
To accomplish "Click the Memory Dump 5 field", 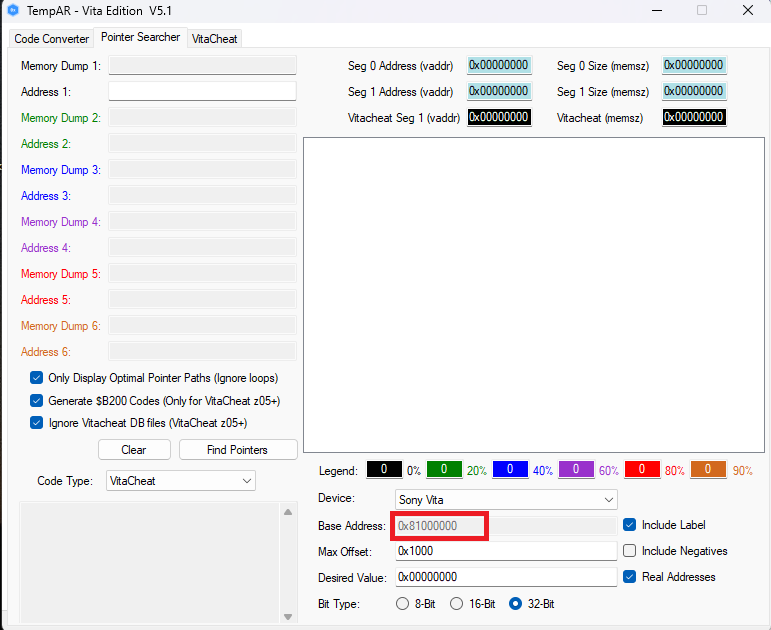I will click(202, 273).
